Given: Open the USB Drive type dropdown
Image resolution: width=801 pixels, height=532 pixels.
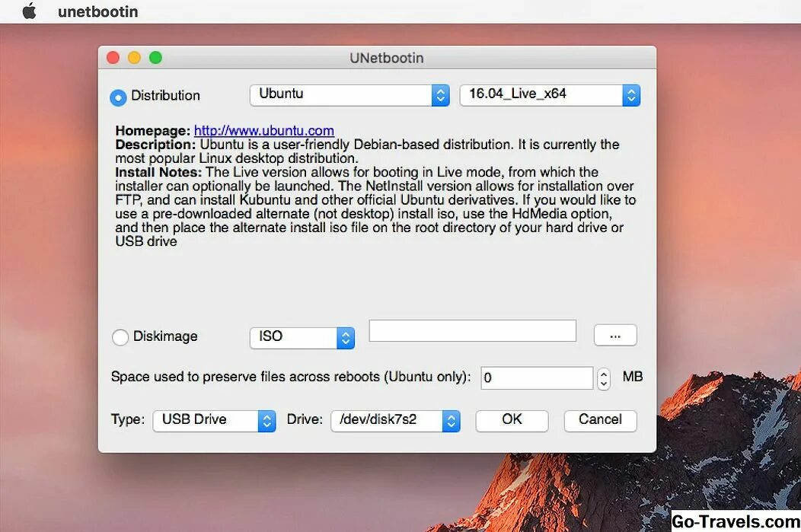Looking at the screenshot, I should pyautogui.click(x=214, y=421).
